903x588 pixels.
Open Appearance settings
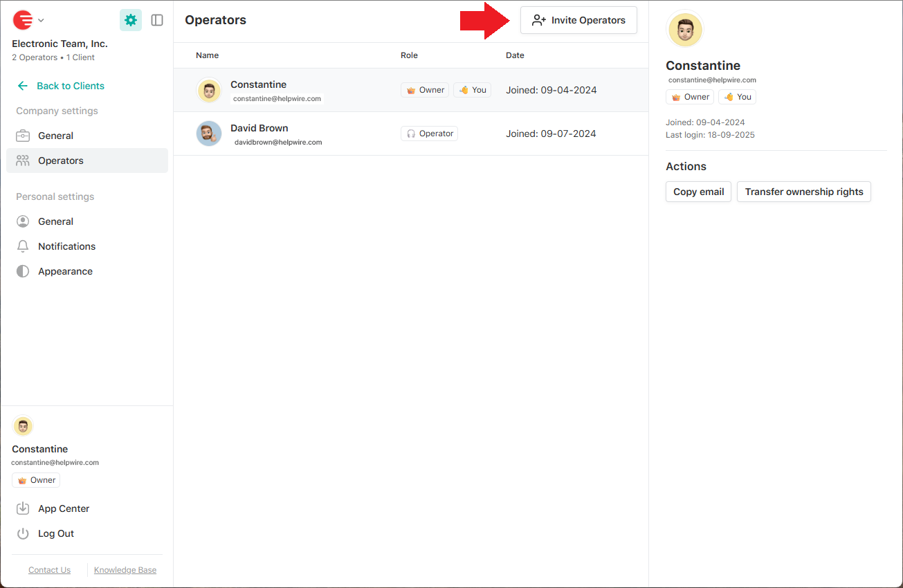(65, 271)
